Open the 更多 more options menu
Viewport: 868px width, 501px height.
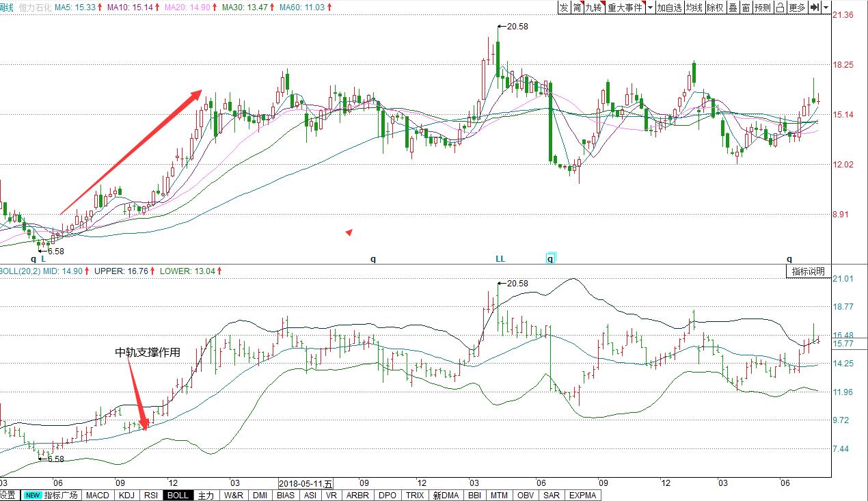click(x=797, y=8)
